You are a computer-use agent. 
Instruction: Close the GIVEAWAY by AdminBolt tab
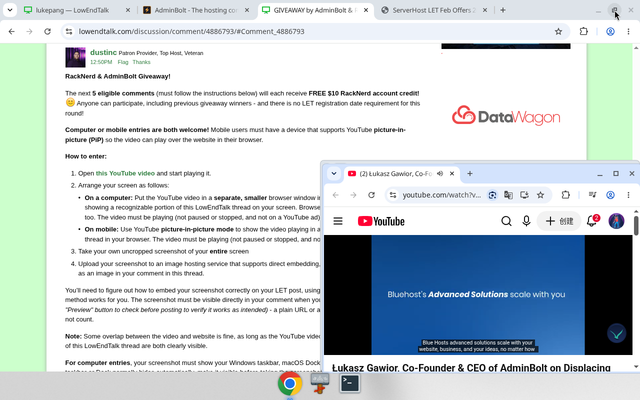point(366,10)
